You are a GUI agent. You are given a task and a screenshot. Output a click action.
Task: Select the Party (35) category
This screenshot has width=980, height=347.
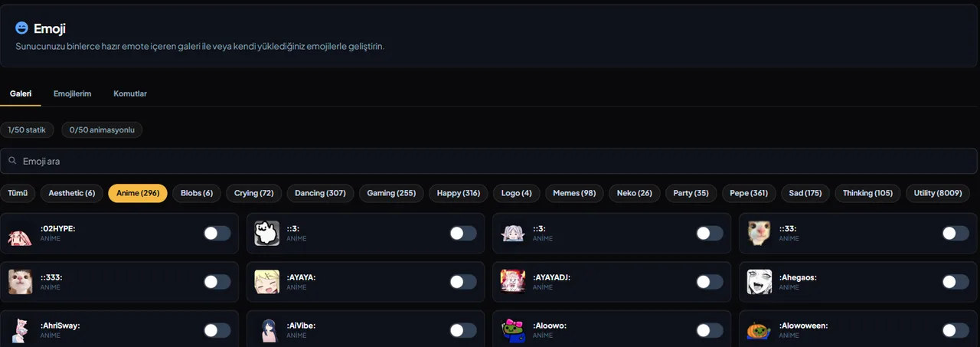tap(691, 193)
